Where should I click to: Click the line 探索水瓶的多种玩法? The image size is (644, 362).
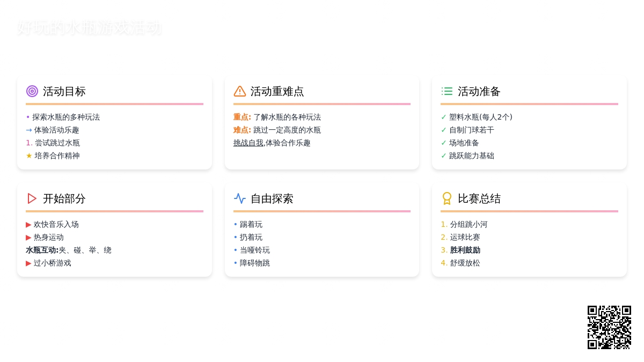[x=66, y=117]
